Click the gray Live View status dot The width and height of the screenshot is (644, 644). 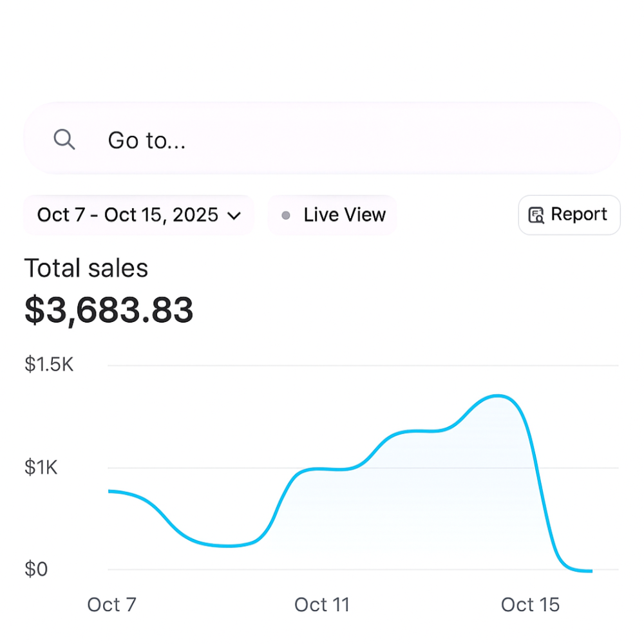coord(286,215)
